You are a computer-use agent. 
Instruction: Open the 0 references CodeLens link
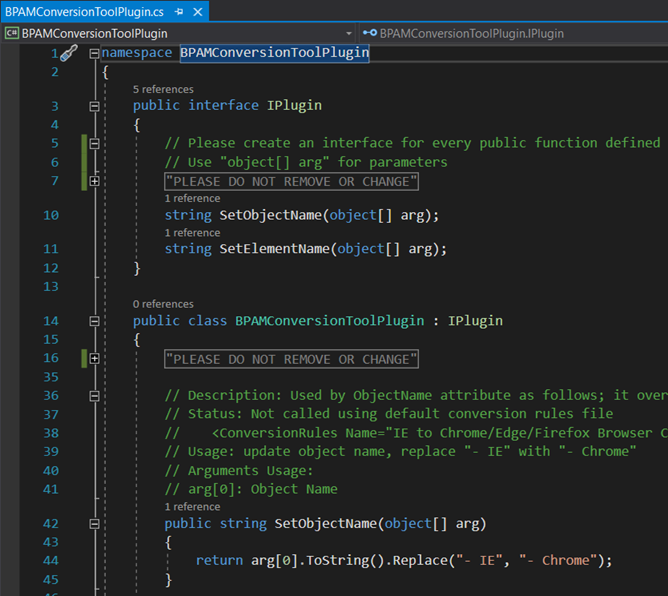[163, 304]
